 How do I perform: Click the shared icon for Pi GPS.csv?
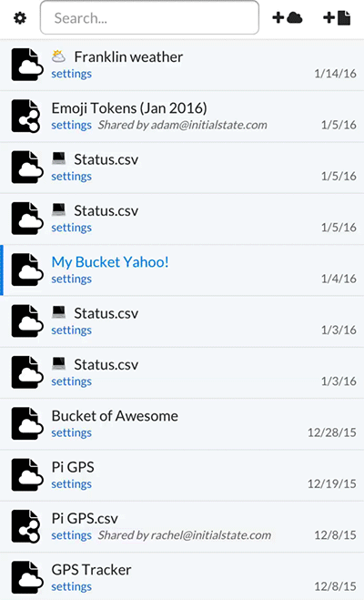25,526
